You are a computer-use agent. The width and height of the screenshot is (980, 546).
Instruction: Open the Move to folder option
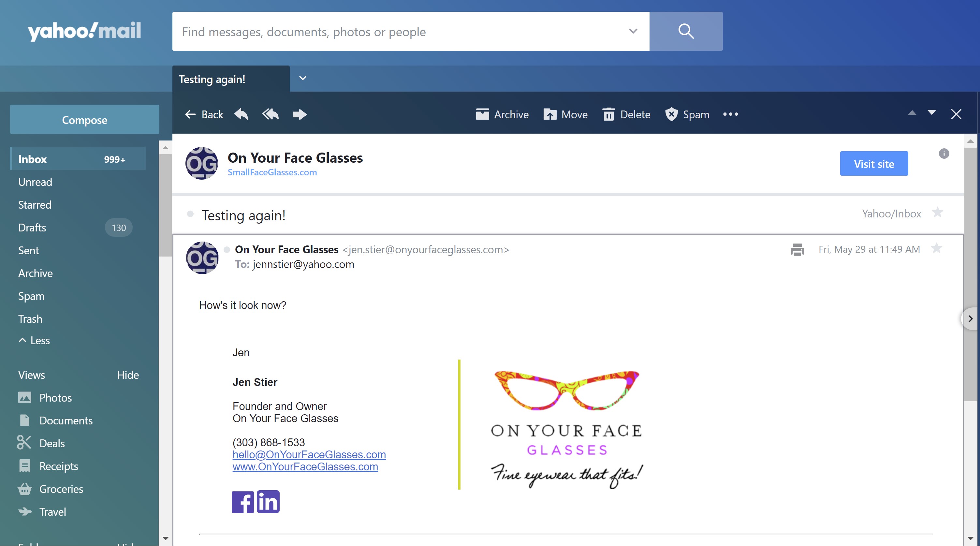(565, 114)
